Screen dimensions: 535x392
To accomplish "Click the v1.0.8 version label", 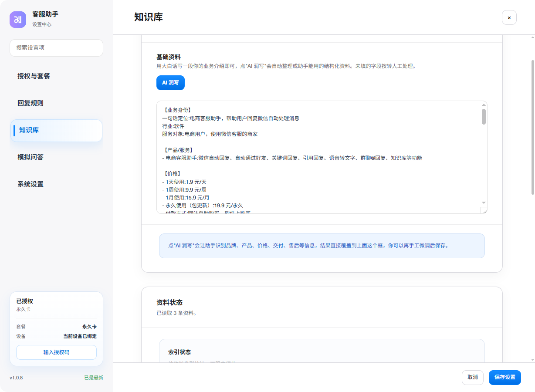I will (x=16, y=378).
